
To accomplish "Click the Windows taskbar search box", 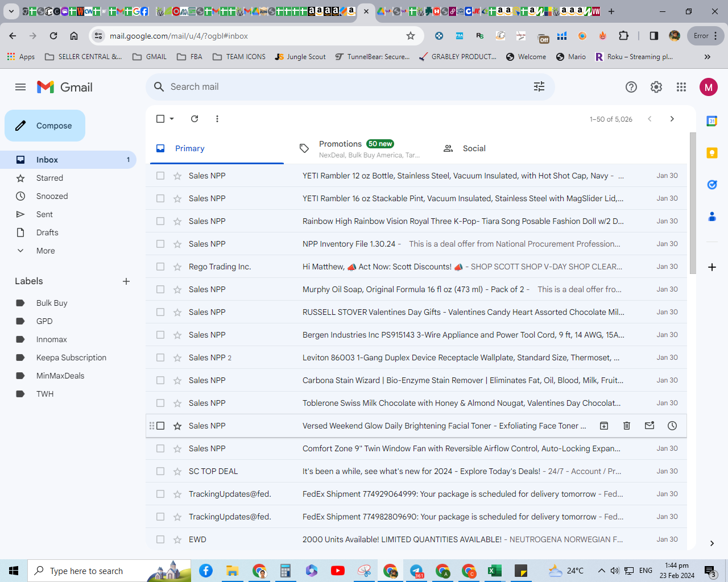I will 110,571.
